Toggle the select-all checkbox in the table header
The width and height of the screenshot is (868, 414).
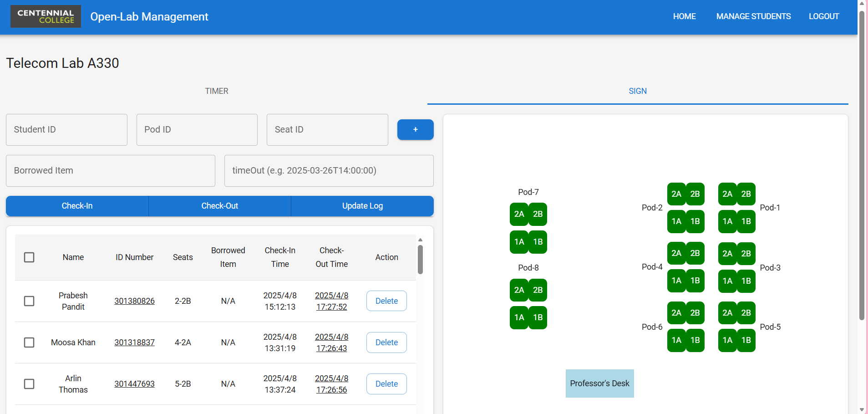tap(29, 257)
